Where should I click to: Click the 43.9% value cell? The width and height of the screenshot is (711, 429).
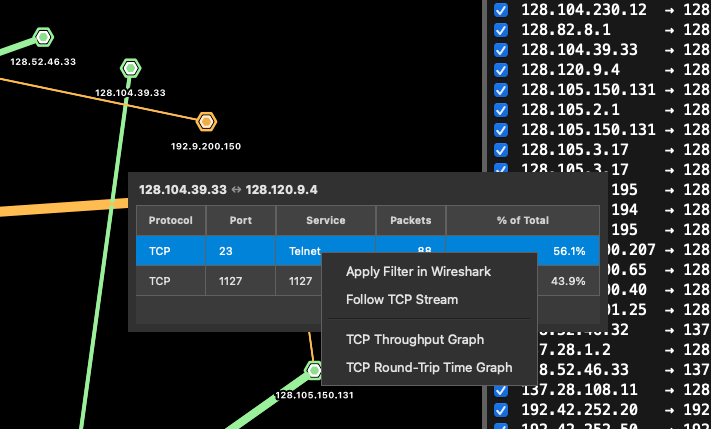coord(568,281)
